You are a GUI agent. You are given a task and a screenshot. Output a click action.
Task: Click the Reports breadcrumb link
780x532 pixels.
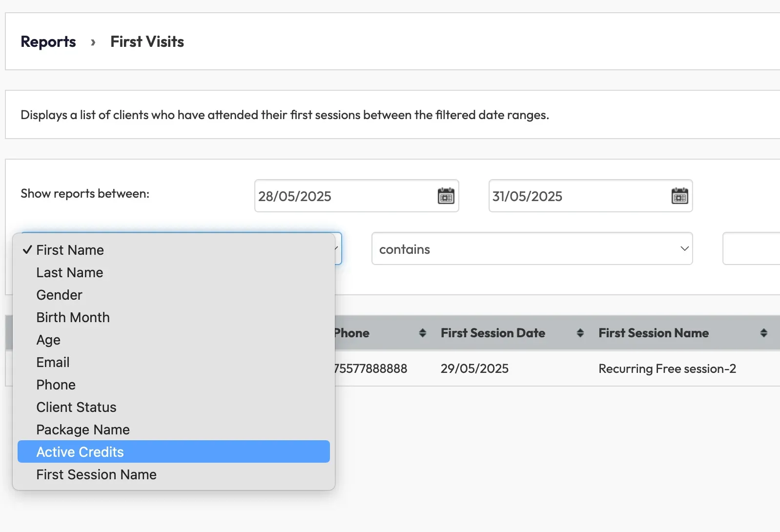tap(48, 42)
